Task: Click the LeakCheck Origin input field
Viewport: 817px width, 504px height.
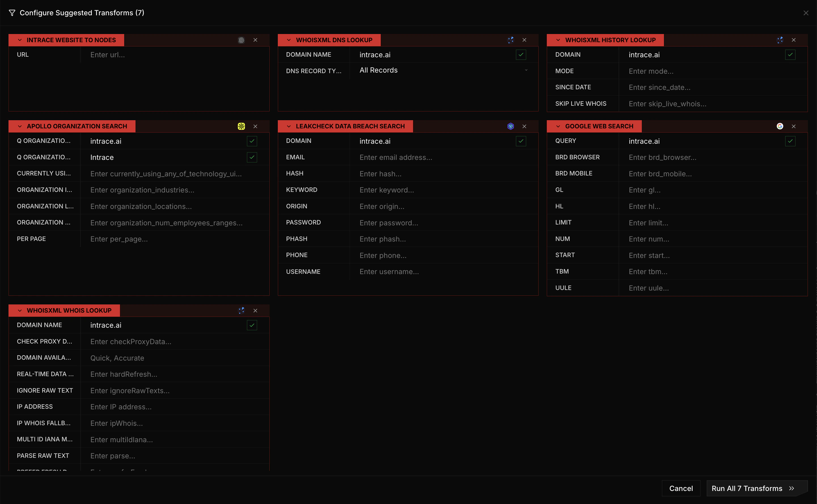Action: click(444, 206)
